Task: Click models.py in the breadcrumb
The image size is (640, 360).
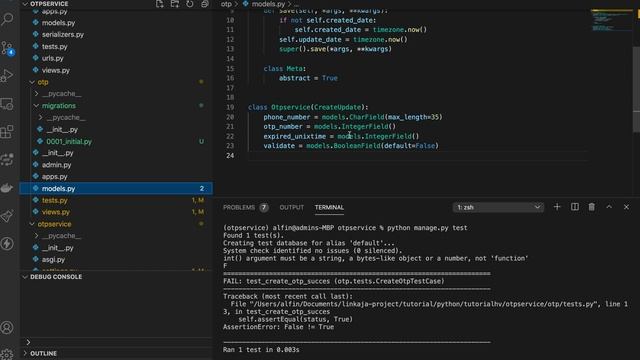Action: 268,4
